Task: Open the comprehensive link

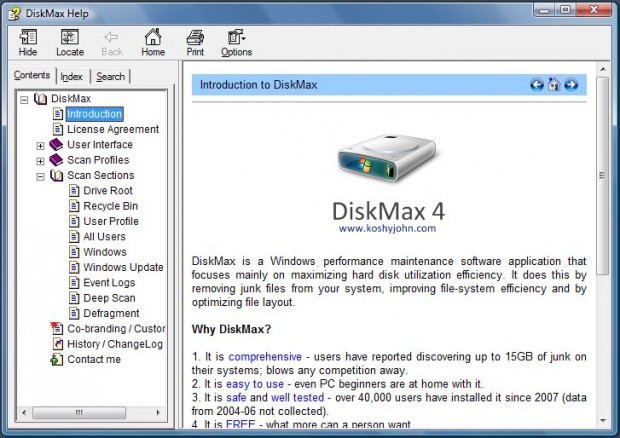Action: pyautogui.click(x=265, y=357)
